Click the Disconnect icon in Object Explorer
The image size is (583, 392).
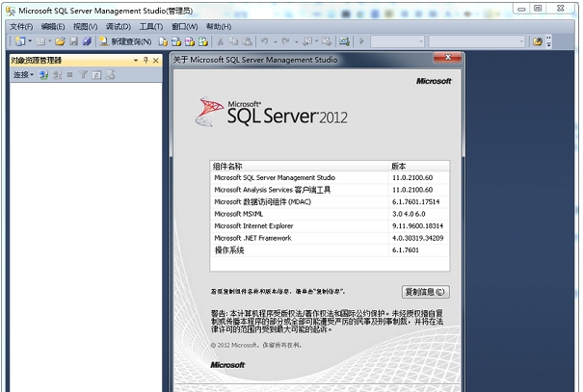pyautogui.click(x=57, y=75)
